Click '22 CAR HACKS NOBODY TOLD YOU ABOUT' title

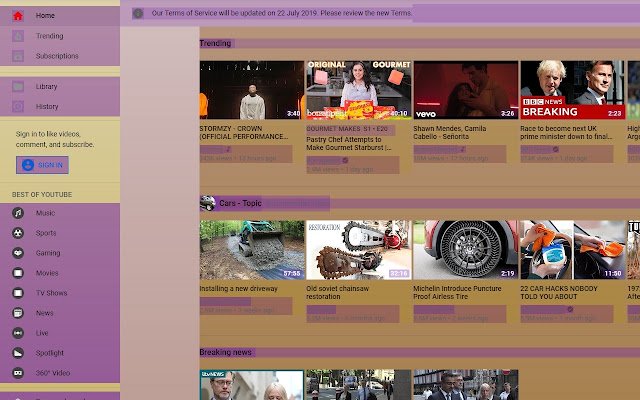[x=559, y=293]
